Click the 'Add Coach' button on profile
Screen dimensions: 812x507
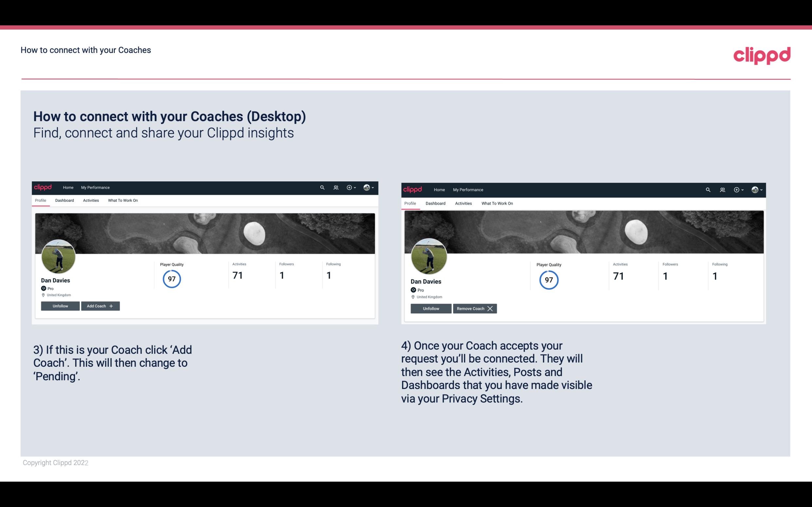coord(99,306)
